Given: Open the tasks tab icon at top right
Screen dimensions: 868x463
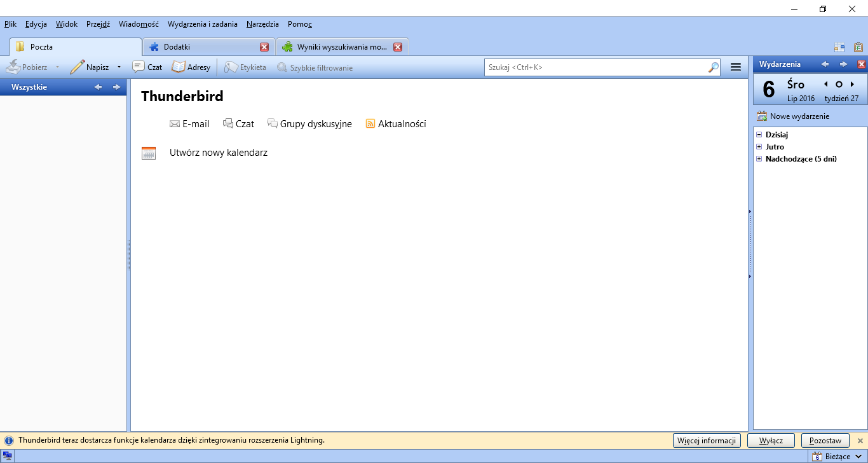Looking at the screenshot, I should coord(858,46).
